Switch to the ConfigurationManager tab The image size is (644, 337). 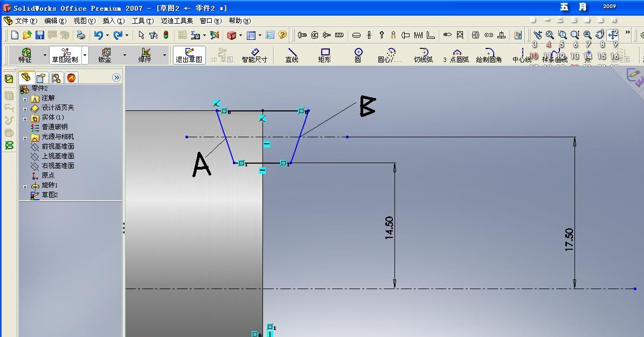click(56, 78)
